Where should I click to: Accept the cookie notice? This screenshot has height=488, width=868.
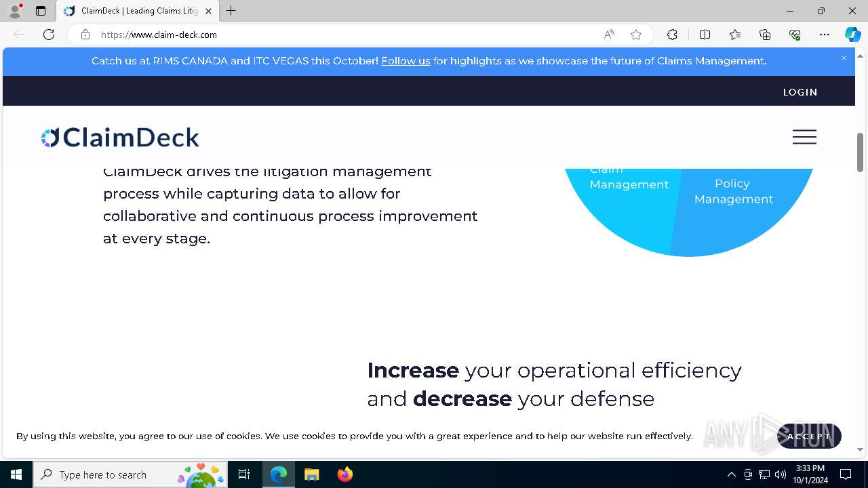click(x=809, y=436)
